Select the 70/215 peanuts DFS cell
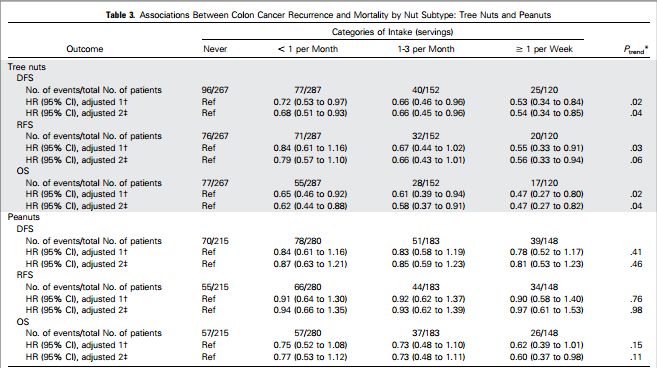657x368 pixels. (x=215, y=241)
